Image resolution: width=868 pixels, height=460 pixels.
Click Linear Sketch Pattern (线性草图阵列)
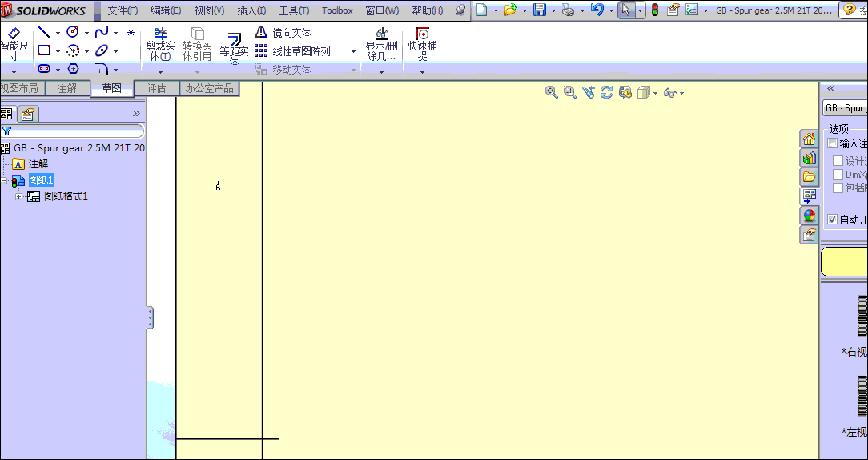tap(293, 51)
